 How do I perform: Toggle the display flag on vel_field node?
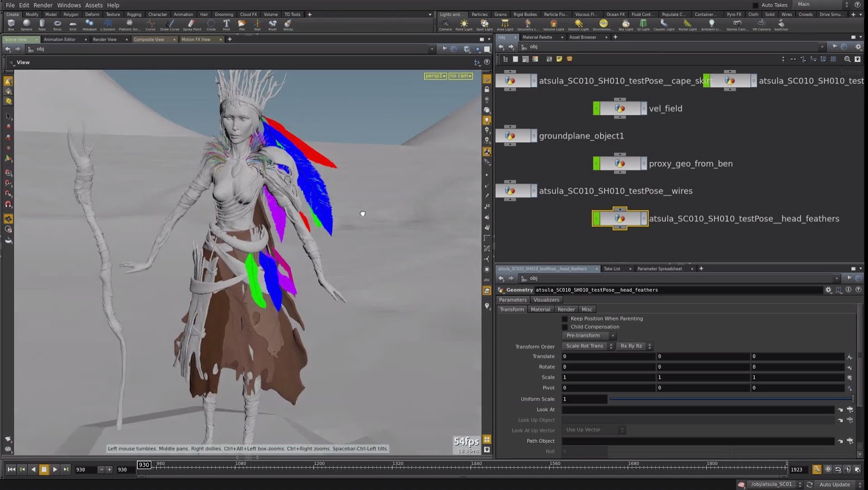[643, 108]
